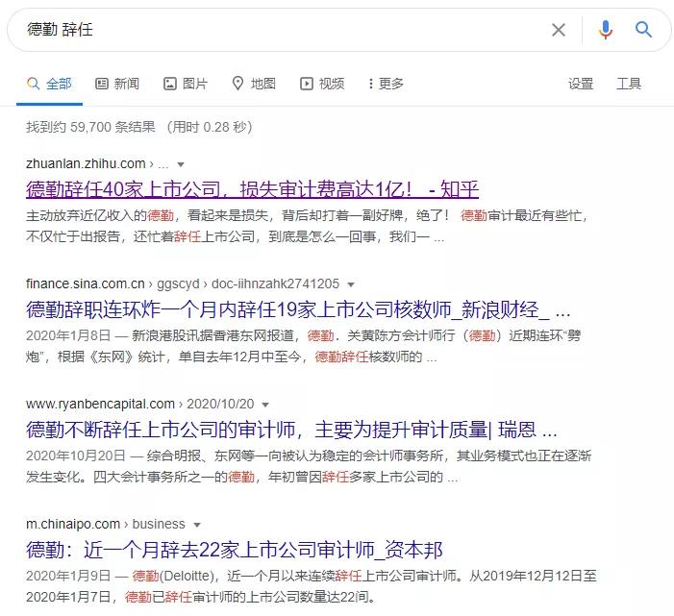The image size is (674, 616).
Task: Expand the 更多 menu
Action: [x=386, y=84]
